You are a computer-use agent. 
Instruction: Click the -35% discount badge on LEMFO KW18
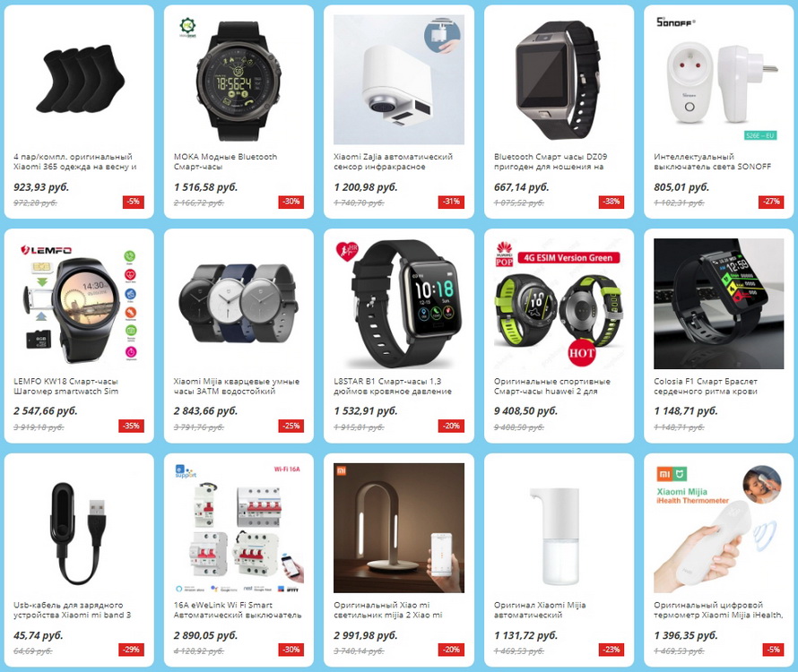(131, 426)
